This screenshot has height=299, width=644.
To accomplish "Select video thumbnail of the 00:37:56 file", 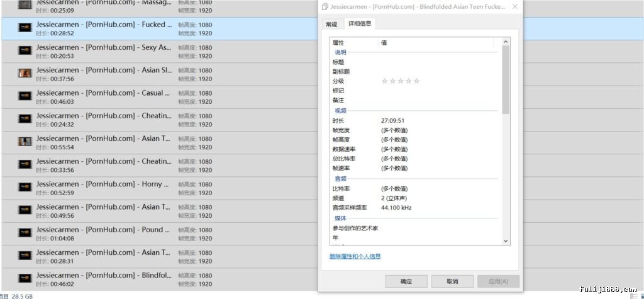I will click(x=25, y=73).
